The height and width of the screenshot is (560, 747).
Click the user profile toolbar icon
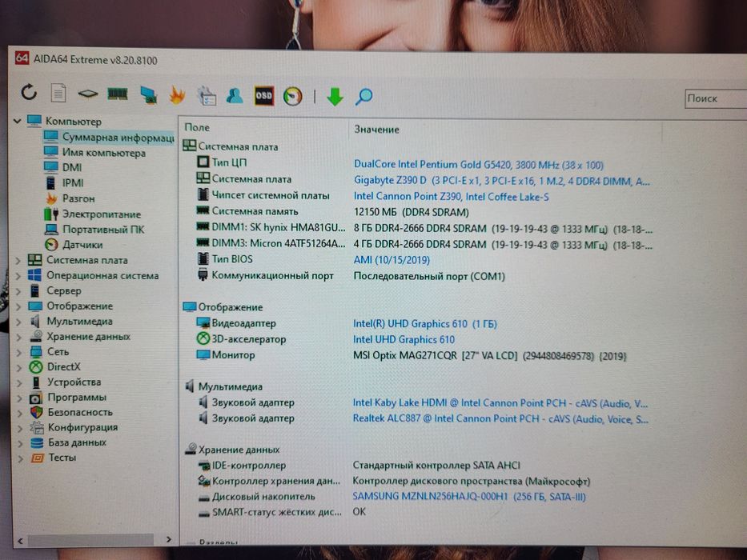[x=235, y=96]
